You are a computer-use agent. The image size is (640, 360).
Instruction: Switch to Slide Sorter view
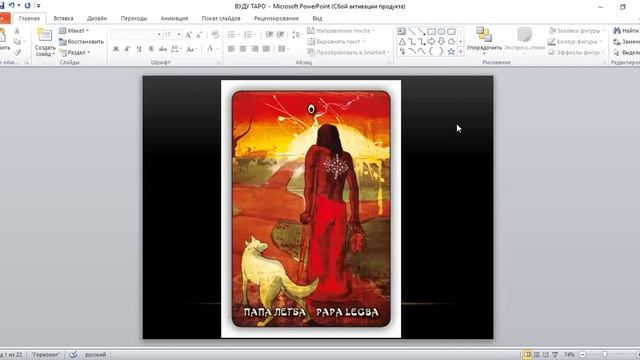click(x=537, y=355)
